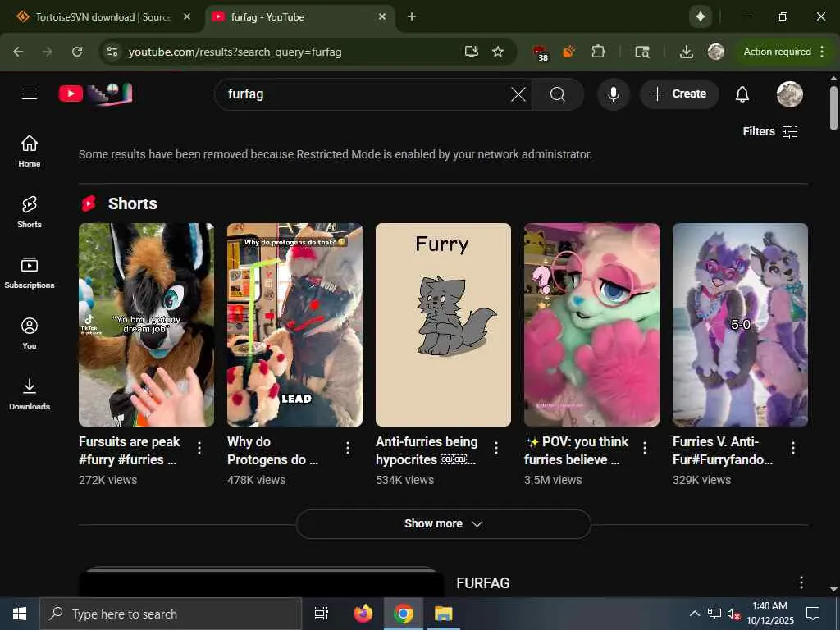
Task: Open the FURFAG video title
Action: tap(482, 583)
